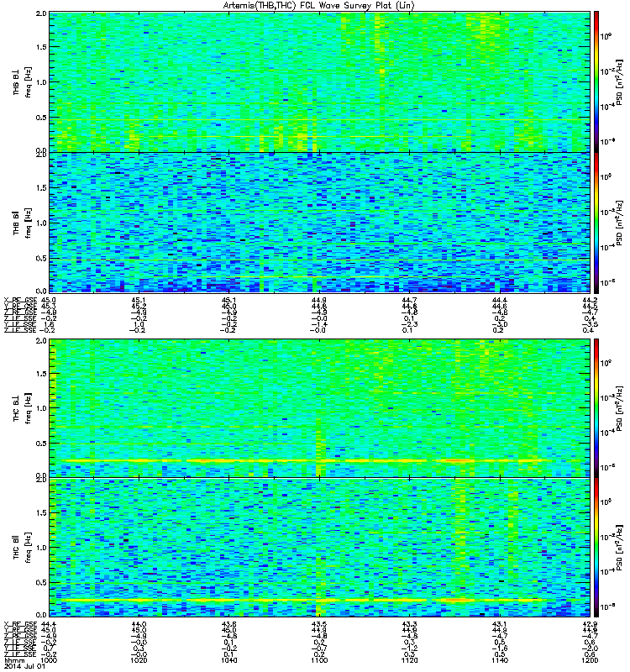Click the 'hhmm' time format label

click(13, 661)
